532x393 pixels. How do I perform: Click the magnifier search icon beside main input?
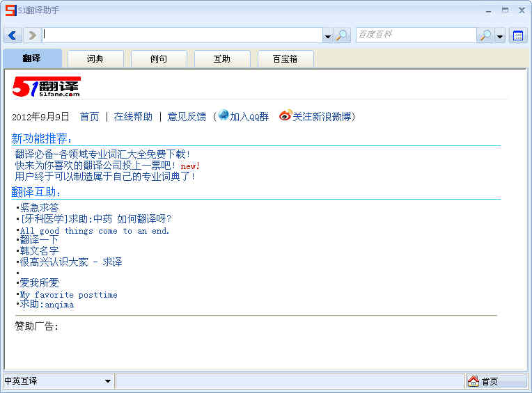click(x=343, y=35)
